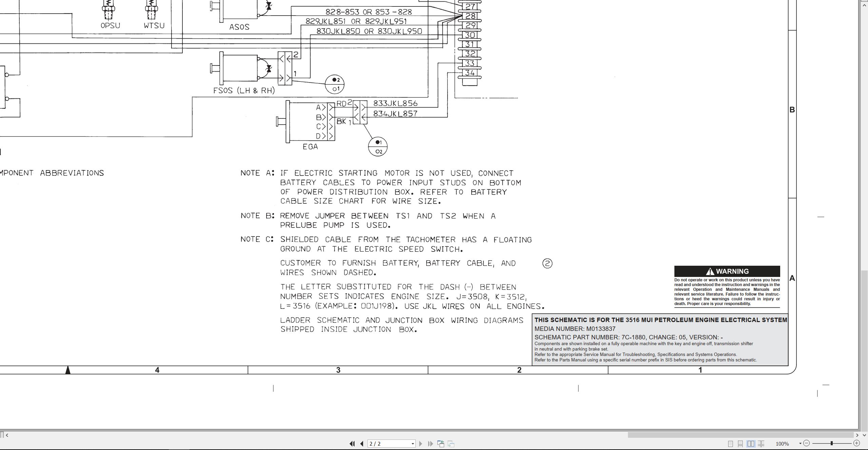Viewport: 868px width, 450px height.
Task: Jump to the first page
Action: tap(352, 444)
